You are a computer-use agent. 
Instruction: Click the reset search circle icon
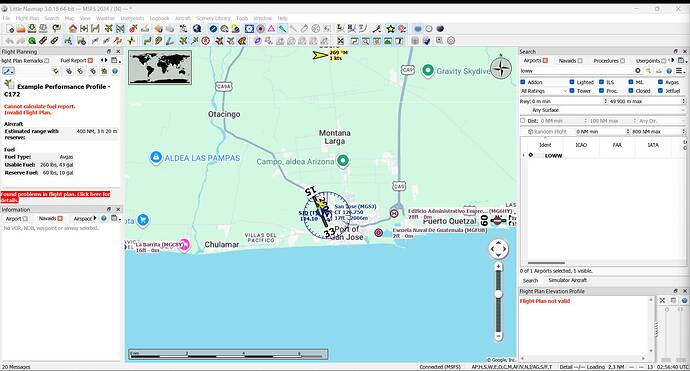[x=638, y=70]
